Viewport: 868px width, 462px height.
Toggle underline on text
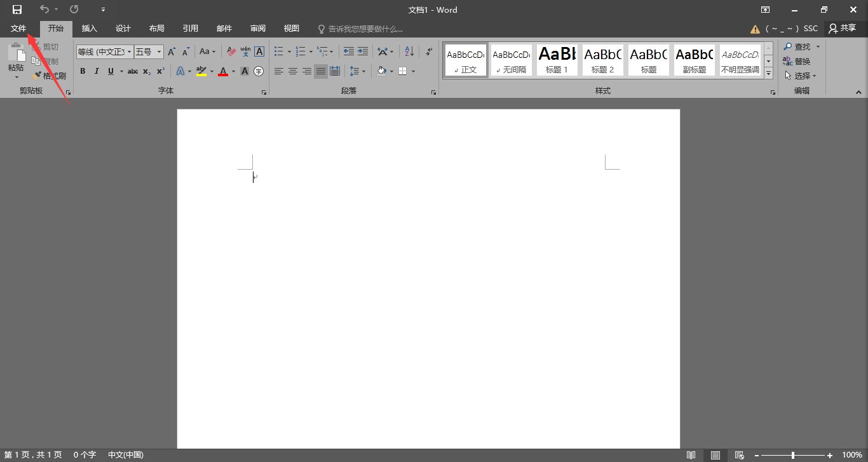click(x=109, y=71)
